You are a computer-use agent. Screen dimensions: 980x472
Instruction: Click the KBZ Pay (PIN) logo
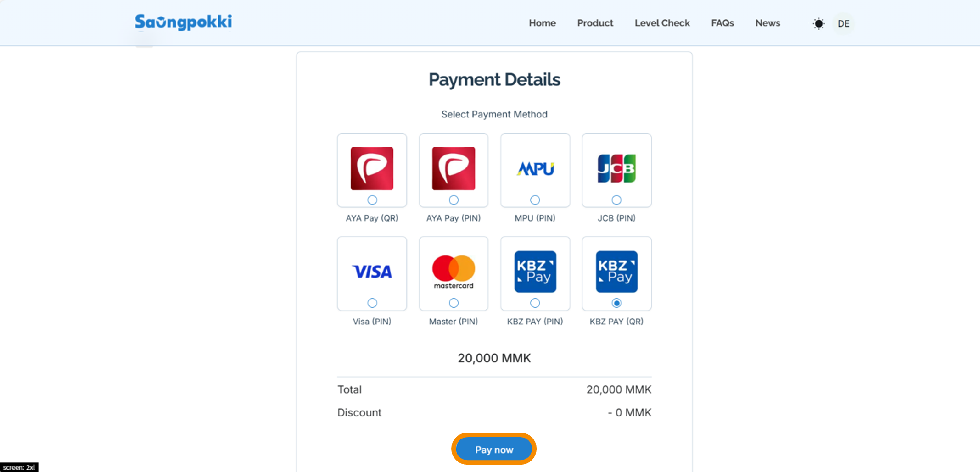[535, 272]
